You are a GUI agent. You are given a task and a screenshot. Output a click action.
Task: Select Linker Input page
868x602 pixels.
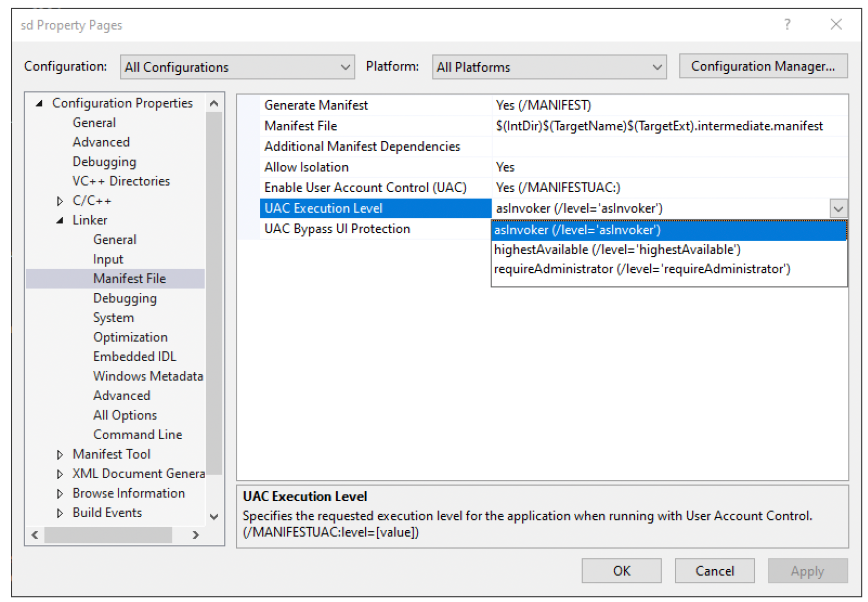coord(108,259)
